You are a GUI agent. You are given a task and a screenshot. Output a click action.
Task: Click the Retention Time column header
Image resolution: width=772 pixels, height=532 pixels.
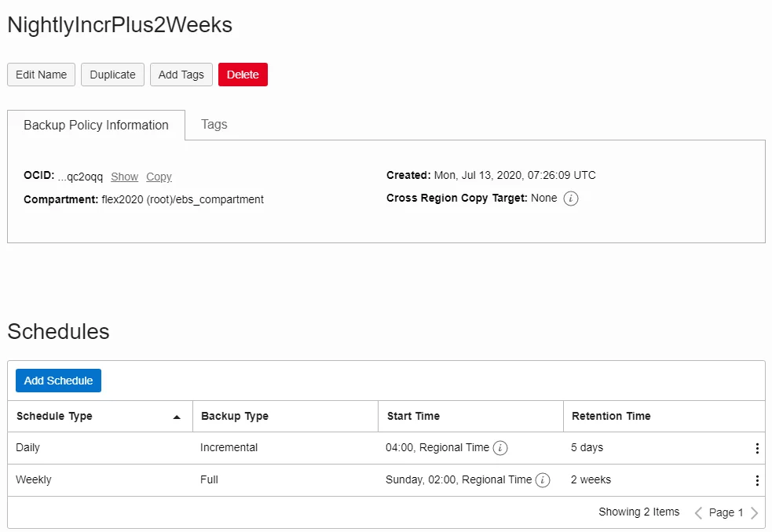(x=611, y=416)
